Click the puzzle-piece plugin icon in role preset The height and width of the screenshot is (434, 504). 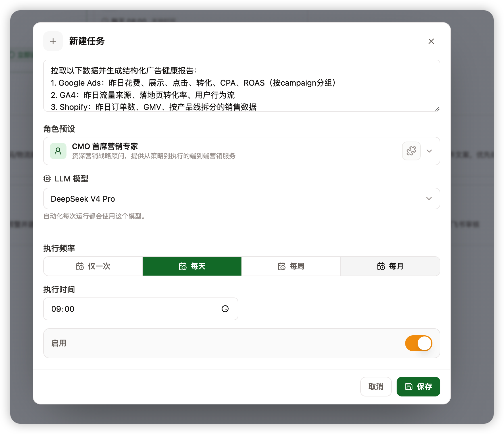click(x=411, y=151)
